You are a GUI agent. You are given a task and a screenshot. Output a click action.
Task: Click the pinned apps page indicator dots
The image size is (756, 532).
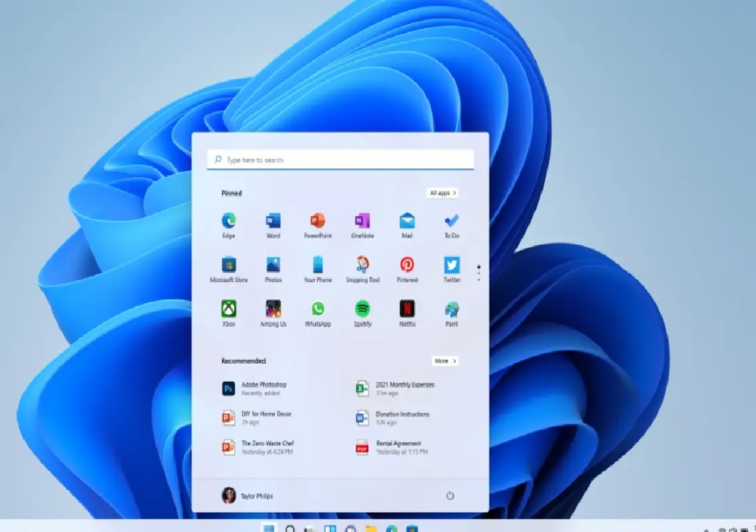(478, 273)
